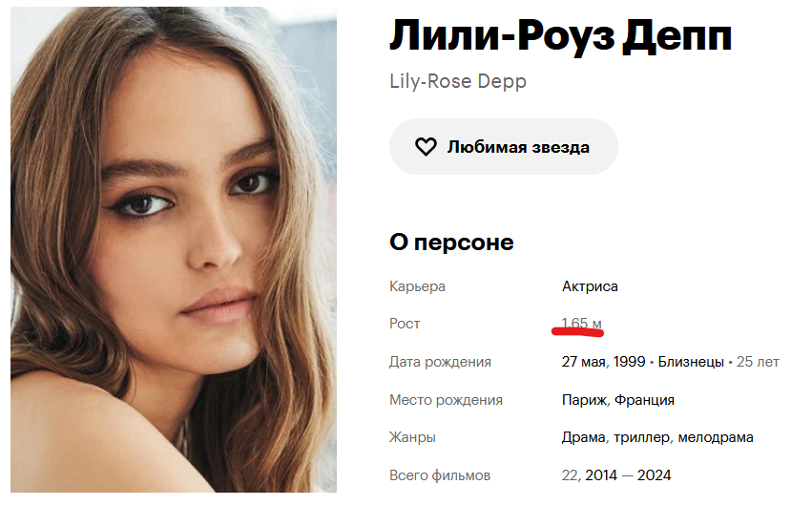Click the age text "25 лет"
Screen dimensions: 812x506
pyautogui.click(x=760, y=362)
